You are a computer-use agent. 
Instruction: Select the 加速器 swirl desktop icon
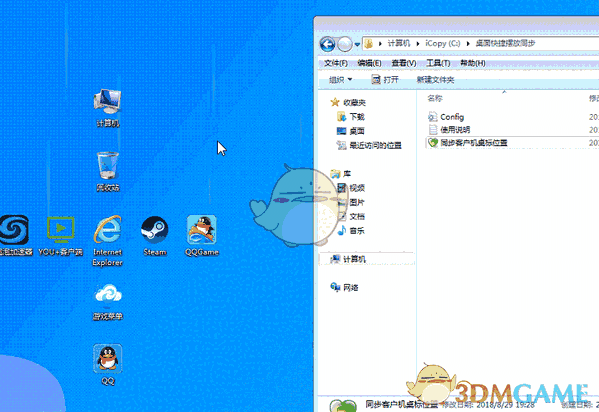pyautogui.click(x=15, y=235)
